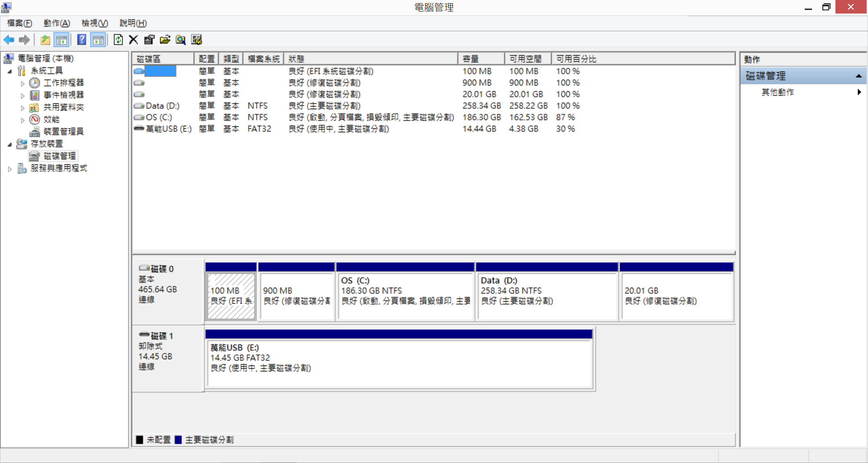Click the Explore magnifier toolbar icon
Image resolution: width=868 pixels, height=463 pixels.
click(x=181, y=40)
